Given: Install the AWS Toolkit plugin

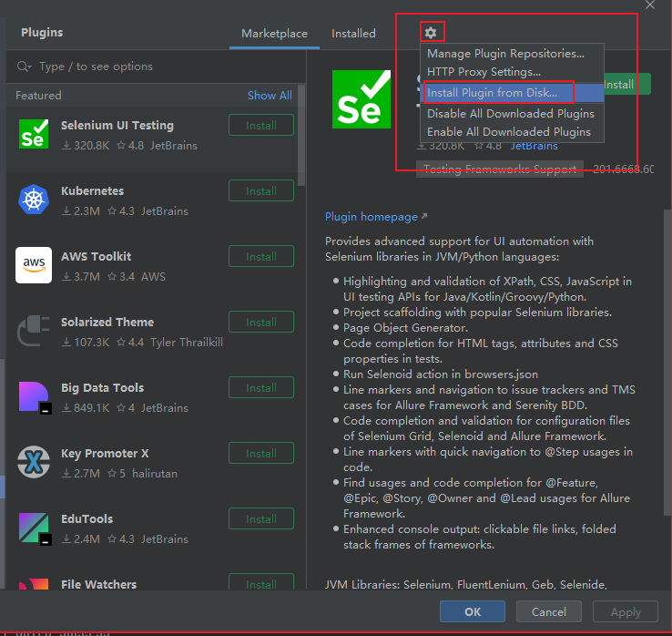Looking at the screenshot, I should coord(261,256).
